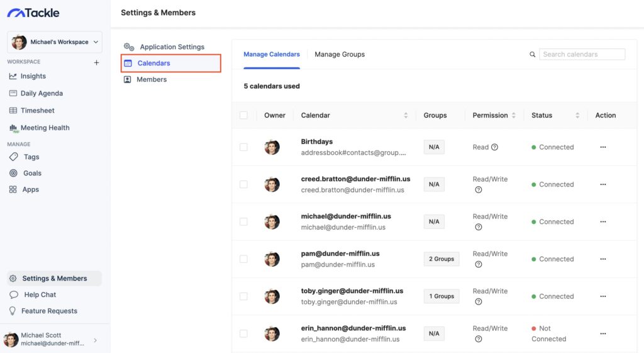
Task: Select Calendars in settings menu
Action: [171, 64]
